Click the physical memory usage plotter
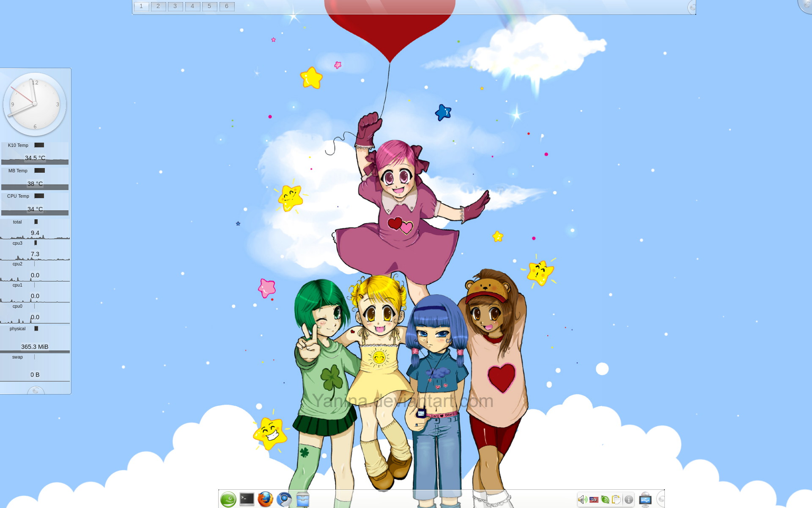The width and height of the screenshot is (812, 508). (x=35, y=340)
